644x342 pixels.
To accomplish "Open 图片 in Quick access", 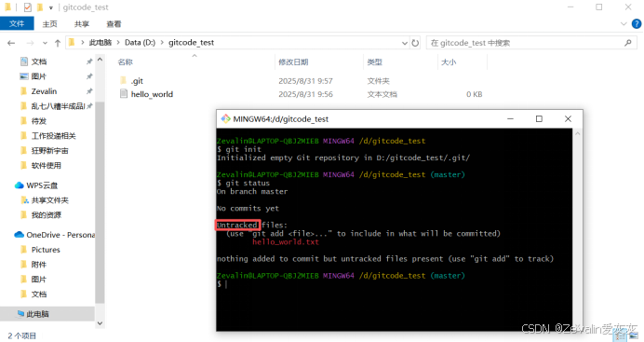I will pos(39,76).
